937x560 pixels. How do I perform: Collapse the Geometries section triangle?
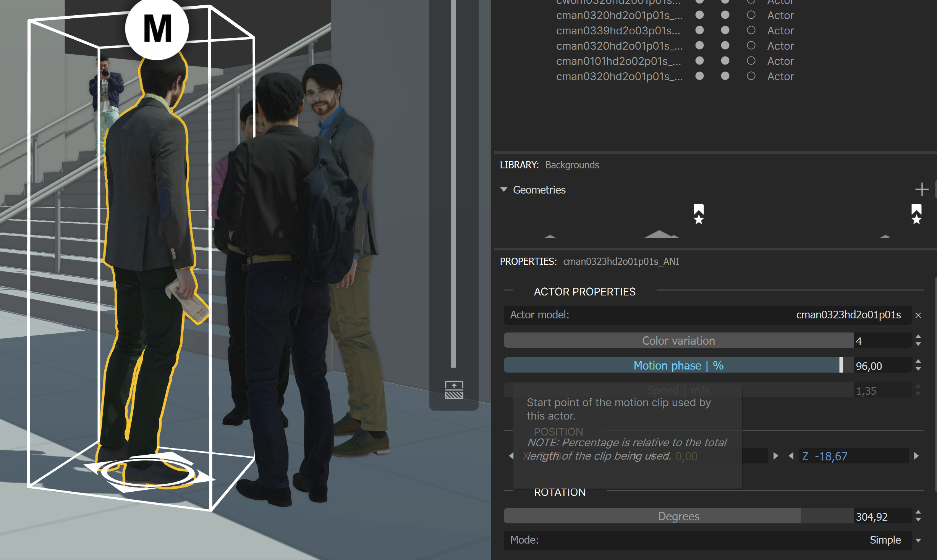click(x=504, y=189)
